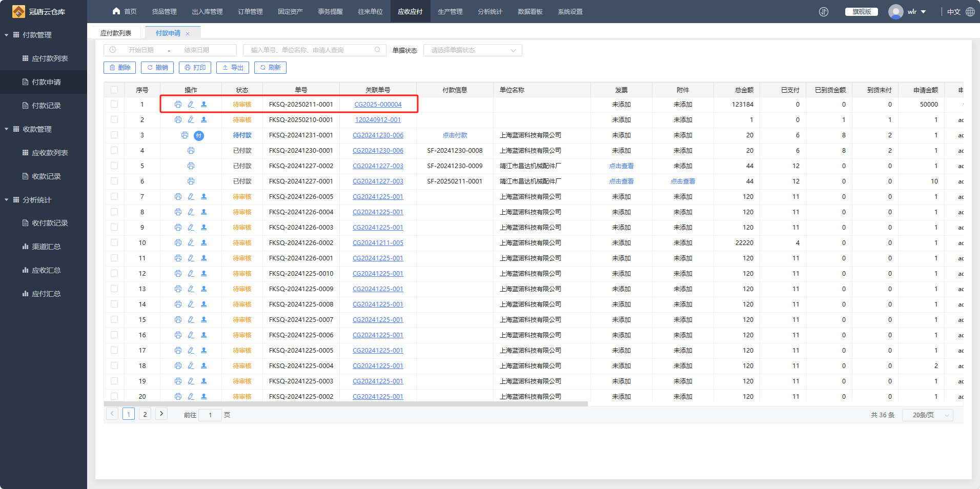Click edit pencil icon in row FKSQ-20241226-0002
This screenshot has width=980, height=489.
191,243
